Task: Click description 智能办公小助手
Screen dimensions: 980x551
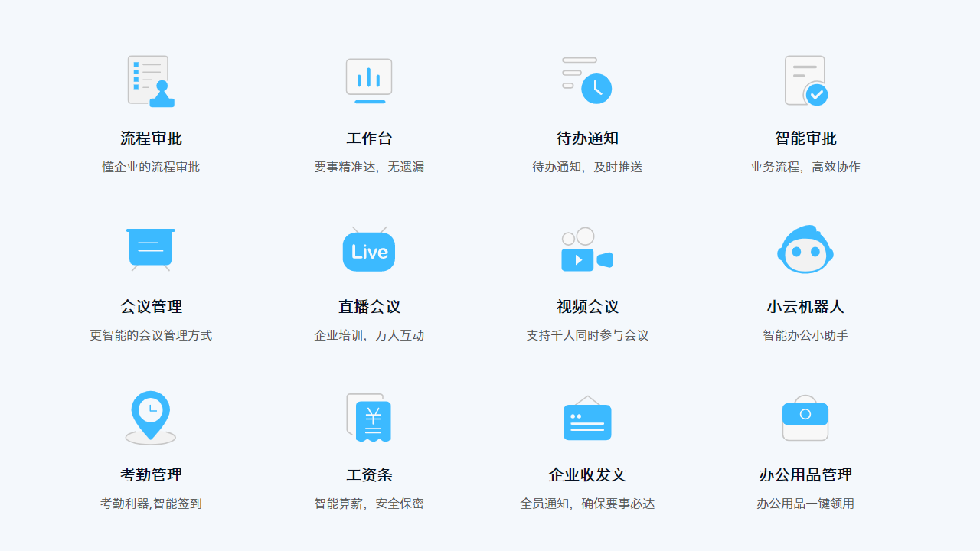Action: click(x=805, y=335)
